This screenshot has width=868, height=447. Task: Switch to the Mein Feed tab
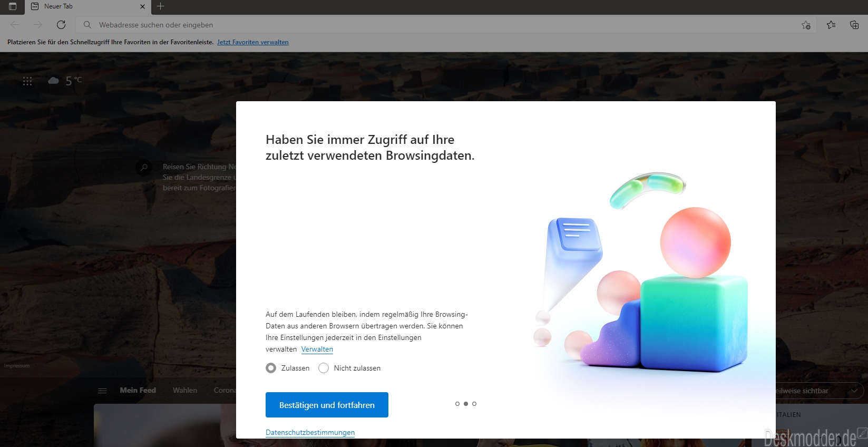[x=138, y=390]
